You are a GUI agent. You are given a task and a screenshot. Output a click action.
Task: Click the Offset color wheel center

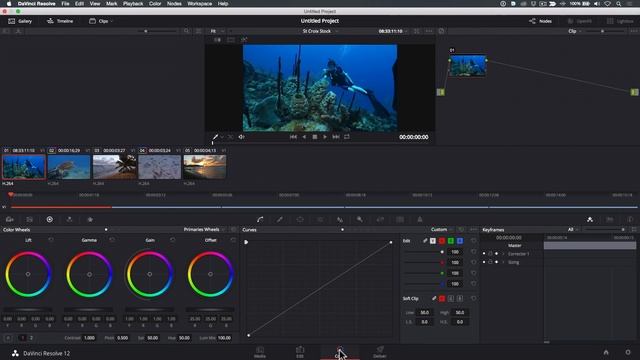tap(211, 274)
